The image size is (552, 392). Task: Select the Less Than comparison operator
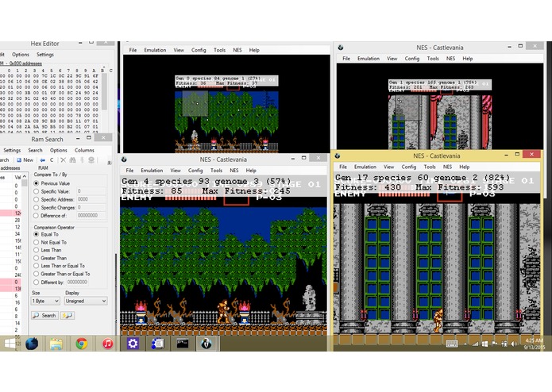[37, 250]
